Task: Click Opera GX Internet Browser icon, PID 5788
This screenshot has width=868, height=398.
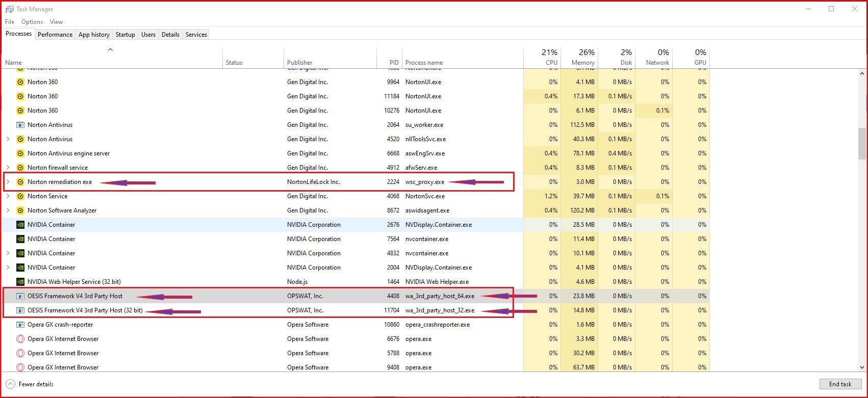Action: click(x=20, y=353)
